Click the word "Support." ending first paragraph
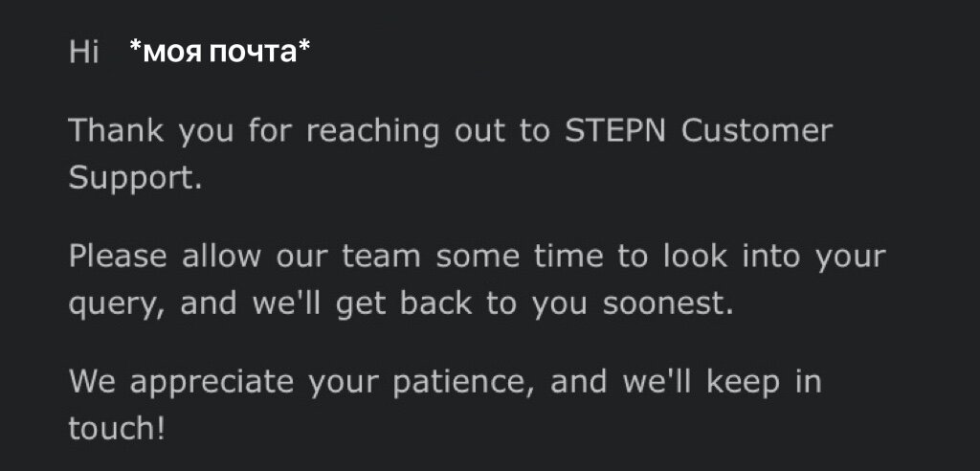Image resolution: width=980 pixels, height=471 pixels. [135, 178]
